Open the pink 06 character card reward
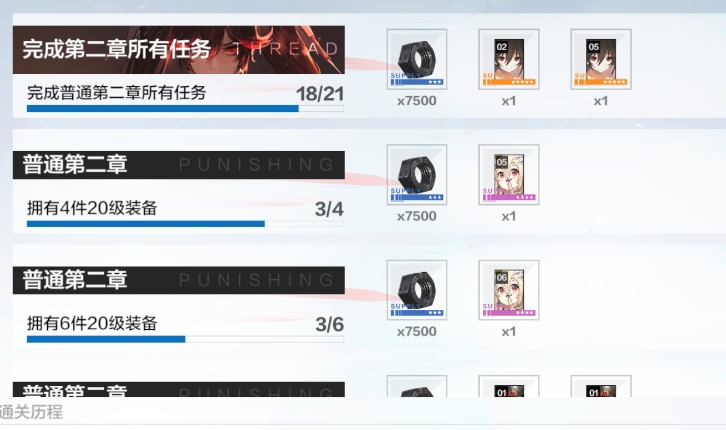The width and height of the screenshot is (726, 430). pos(509,290)
